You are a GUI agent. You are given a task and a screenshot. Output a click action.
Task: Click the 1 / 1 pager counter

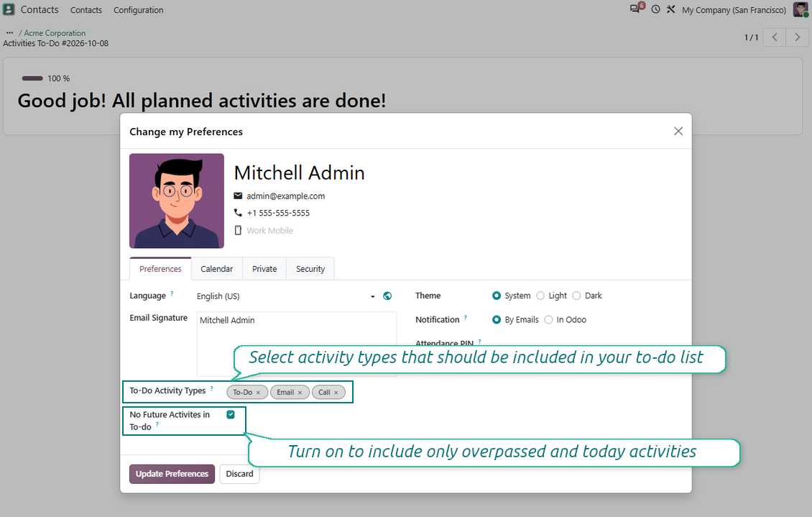tap(751, 37)
